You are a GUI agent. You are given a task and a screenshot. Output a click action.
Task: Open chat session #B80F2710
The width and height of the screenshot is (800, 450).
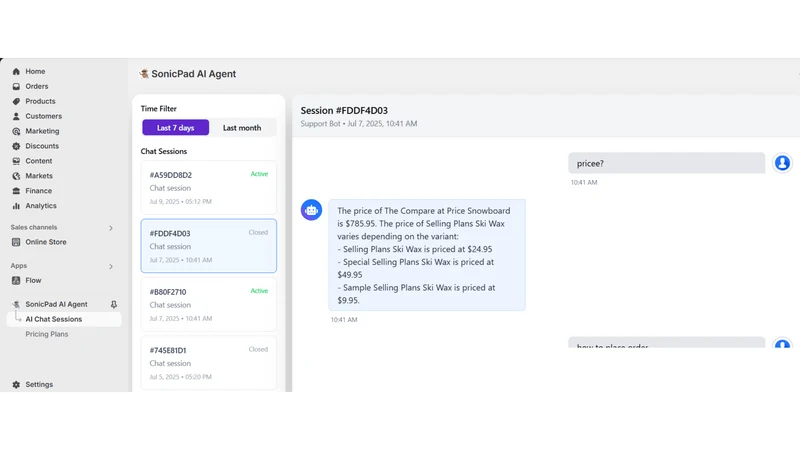click(209, 305)
